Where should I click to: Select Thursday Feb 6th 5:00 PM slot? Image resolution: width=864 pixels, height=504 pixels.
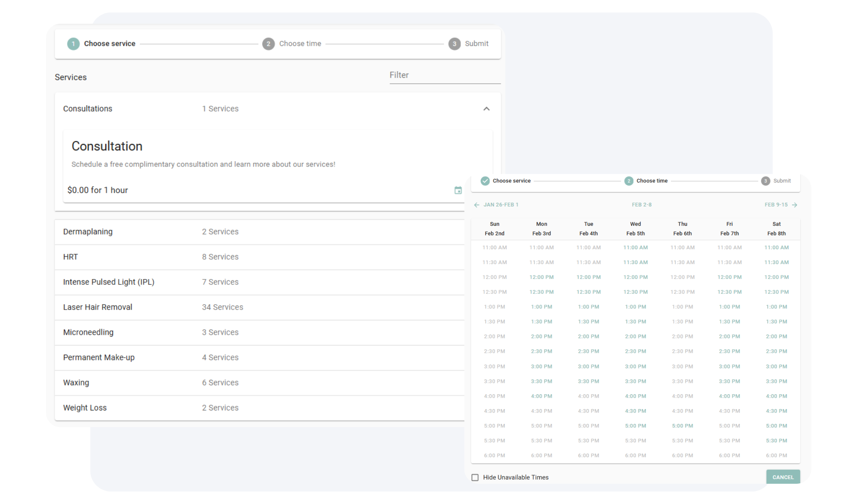[x=683, y=426]
